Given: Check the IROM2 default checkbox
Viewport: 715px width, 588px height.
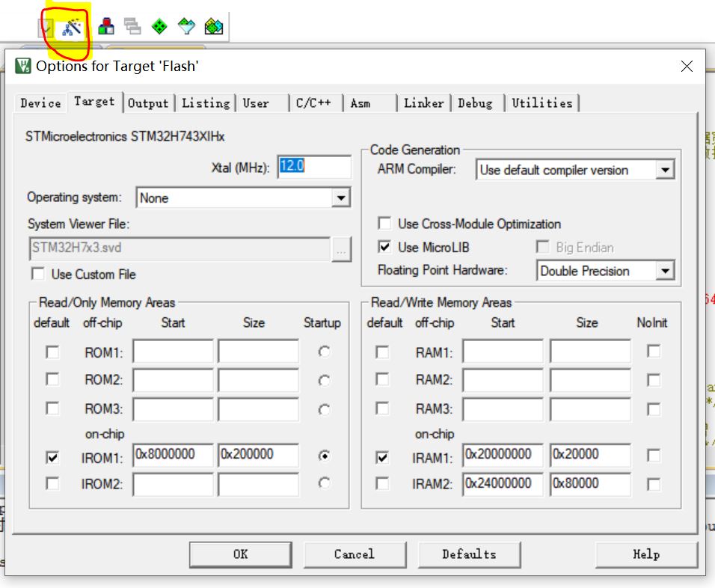Looking at the screenshot, I should click(52, 483).
